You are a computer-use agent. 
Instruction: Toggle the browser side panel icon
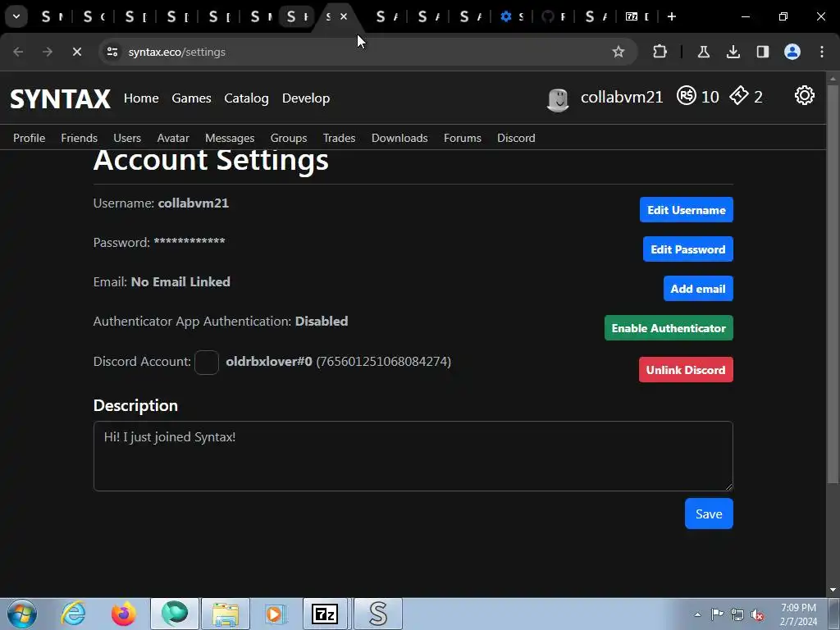click(762, 52)
